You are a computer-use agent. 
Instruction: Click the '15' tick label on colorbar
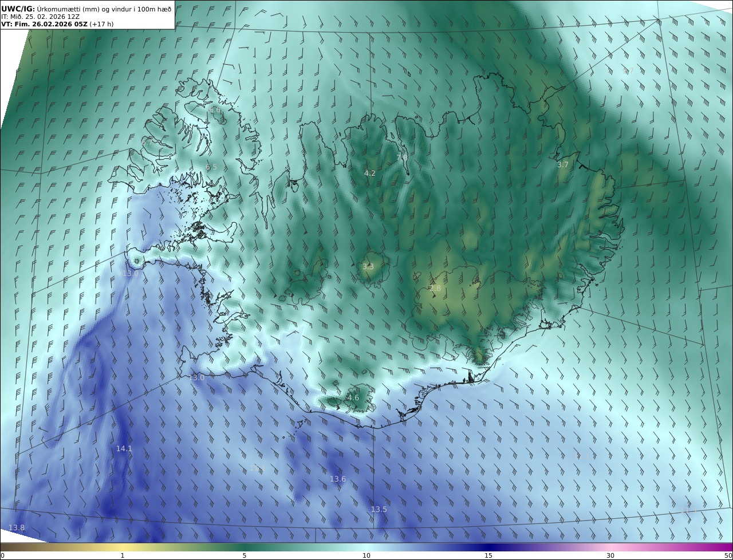(488, 555)
